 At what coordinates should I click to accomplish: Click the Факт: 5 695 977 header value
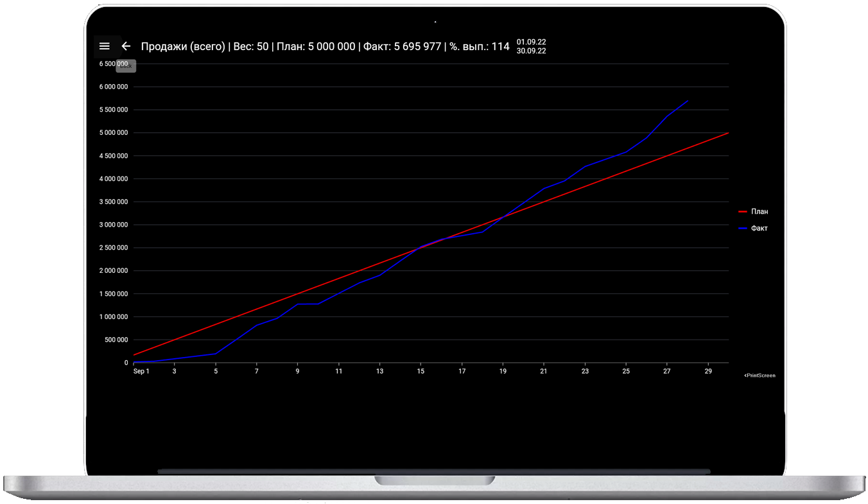[402, 46]
